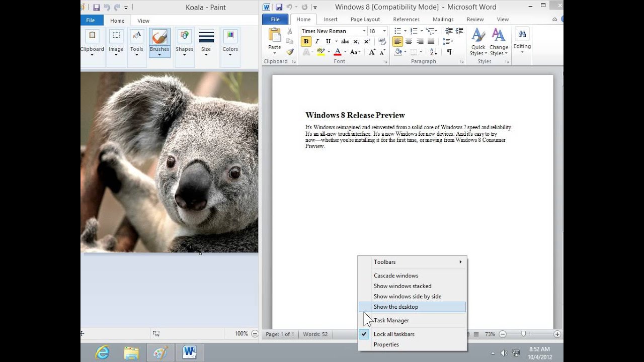
Task: Click Paint's zoom out minus button
Action: pos(255,334)
